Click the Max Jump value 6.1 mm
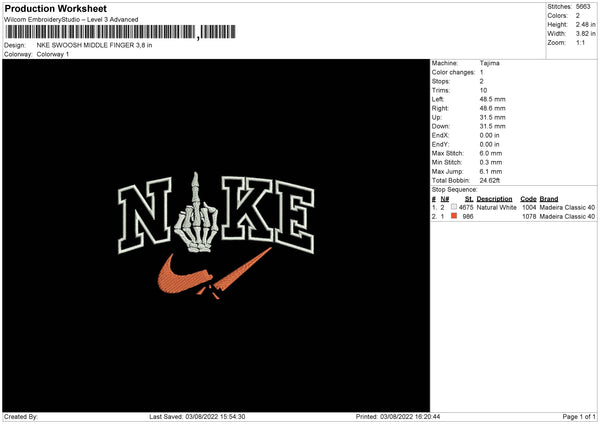 pos(491,172)
